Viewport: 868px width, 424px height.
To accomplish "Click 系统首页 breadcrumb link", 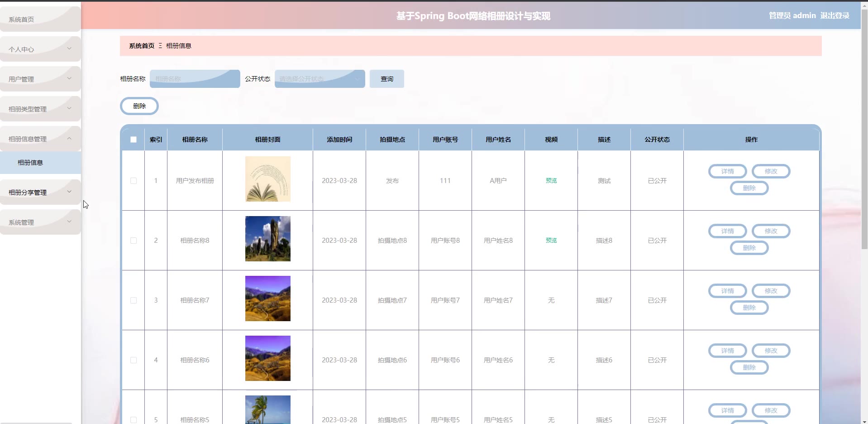I will pos(142,46).
